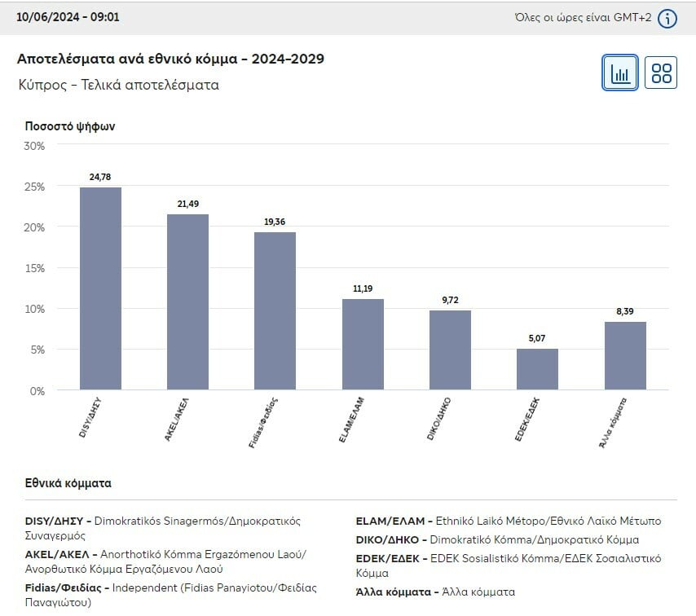Click the 25% y-axis tick

tap(34, 187)
